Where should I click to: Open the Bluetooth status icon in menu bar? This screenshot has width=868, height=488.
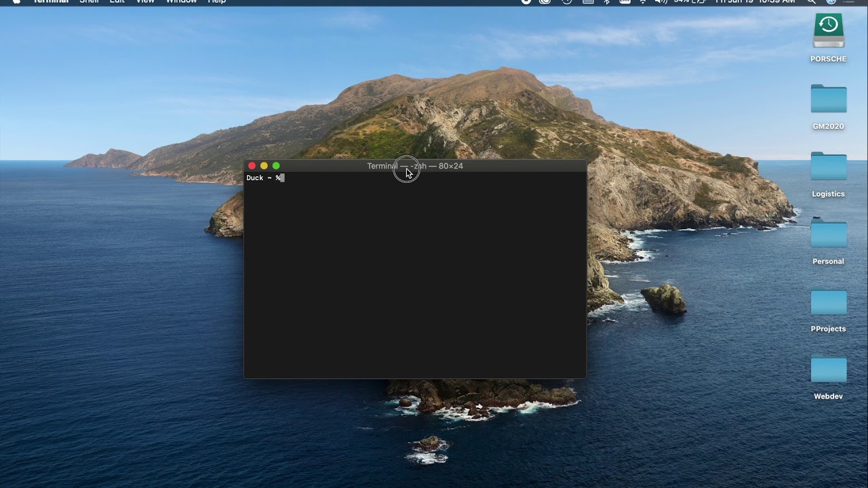pyautogui.click(x=606, y=2)
